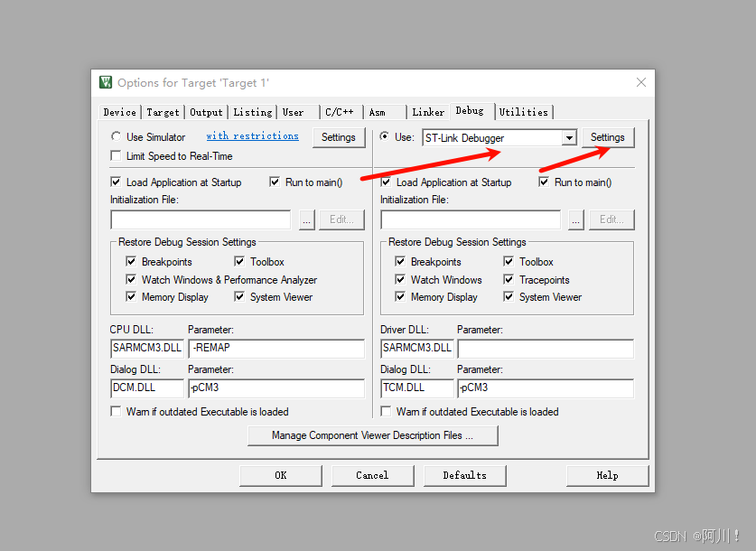Open the 'with restrictions' link
The height and width of the screenshot is (551, 756).
pyautogui.click(x=252, y=135)
